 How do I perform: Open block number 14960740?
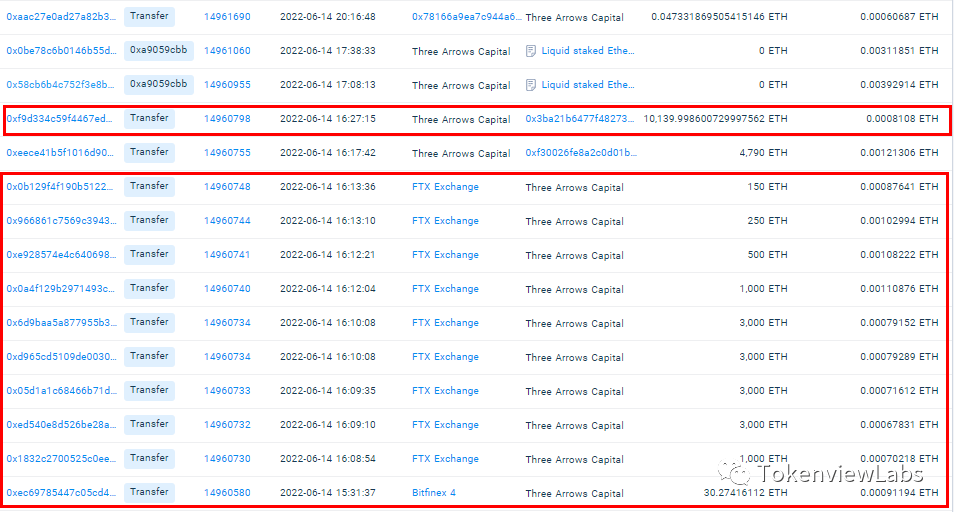227,289
